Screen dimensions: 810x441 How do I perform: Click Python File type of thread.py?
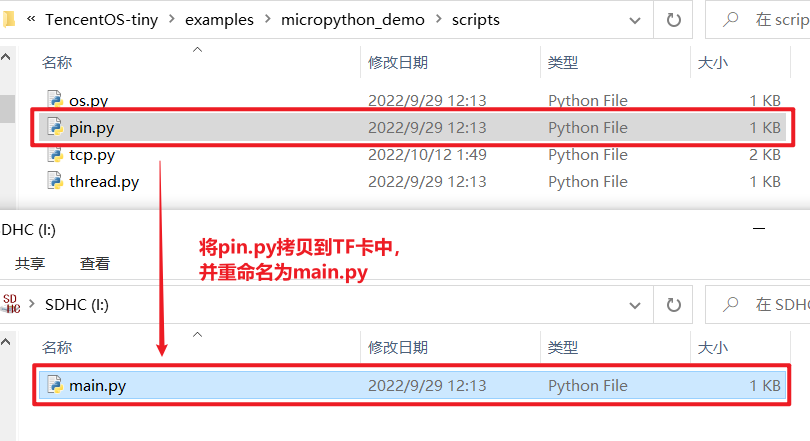[588, 182]
